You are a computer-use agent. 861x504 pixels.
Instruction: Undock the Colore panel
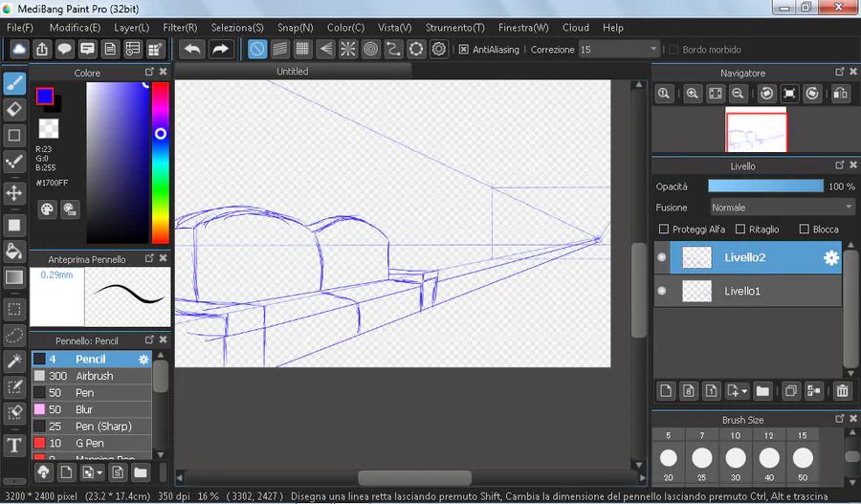coord(149,72)
